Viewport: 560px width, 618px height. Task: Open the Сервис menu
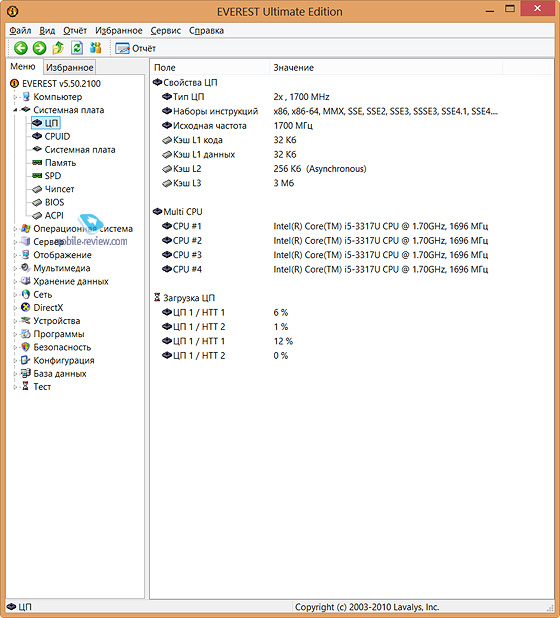[x=166, y=30]
